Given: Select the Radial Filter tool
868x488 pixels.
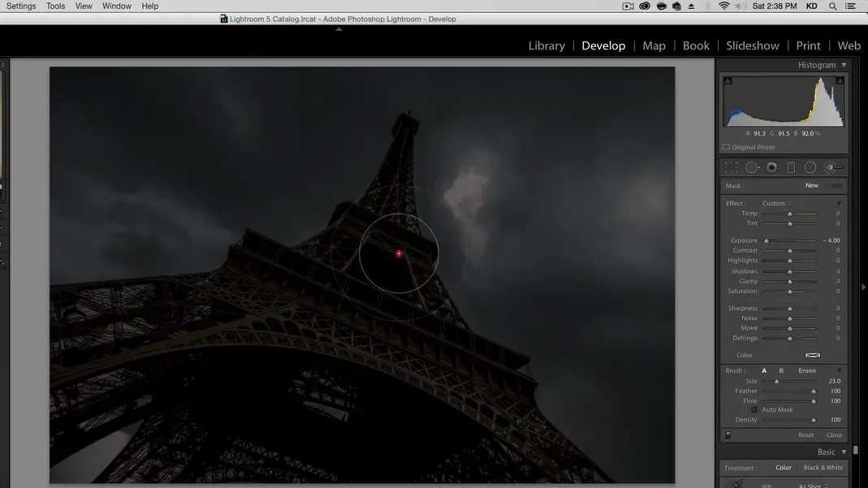Looking at the screenshot, I should [810, 167].
